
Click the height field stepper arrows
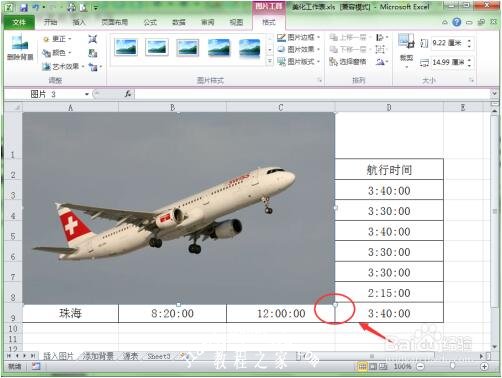pos(469,43)
